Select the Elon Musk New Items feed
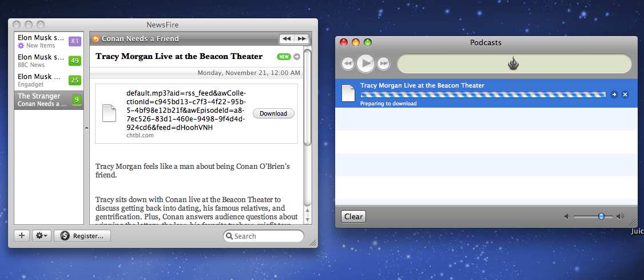The image size is (644, 280). pos(49,41)
